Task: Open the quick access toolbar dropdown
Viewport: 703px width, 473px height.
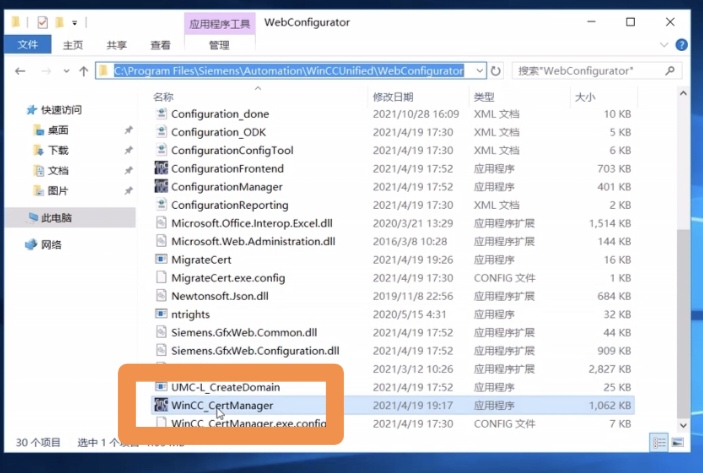Action: 75,22
